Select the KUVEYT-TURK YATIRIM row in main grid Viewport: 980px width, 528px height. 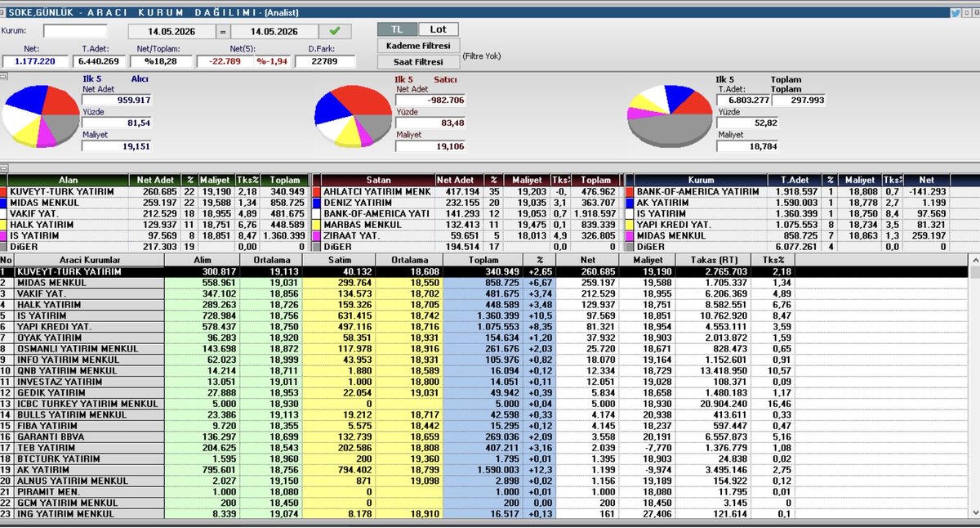pos(483,271)
